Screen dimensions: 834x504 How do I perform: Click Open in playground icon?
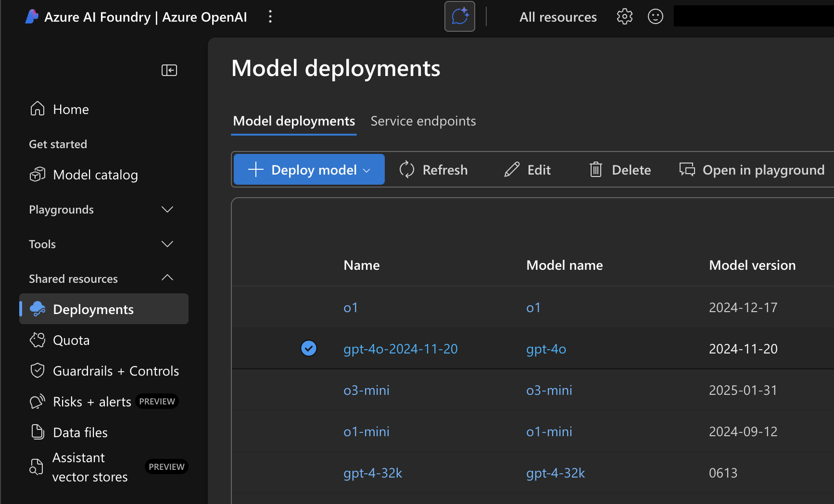(687, 170)
